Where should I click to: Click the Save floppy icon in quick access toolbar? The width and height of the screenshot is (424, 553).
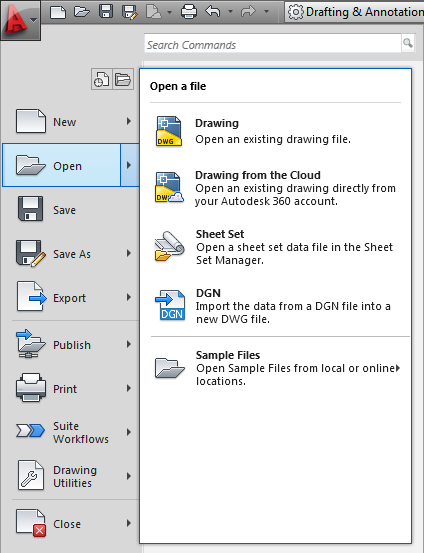tap(106, 12)
